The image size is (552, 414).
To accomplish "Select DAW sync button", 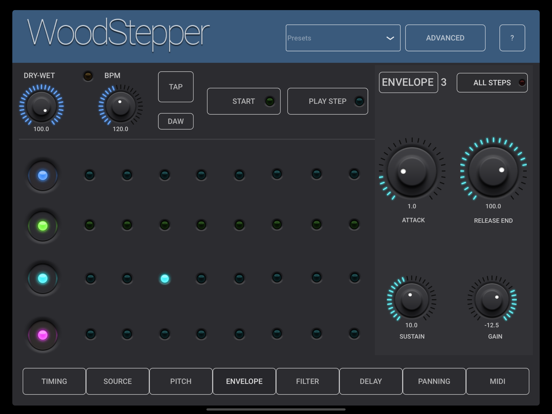I will (x=176, y=121).
